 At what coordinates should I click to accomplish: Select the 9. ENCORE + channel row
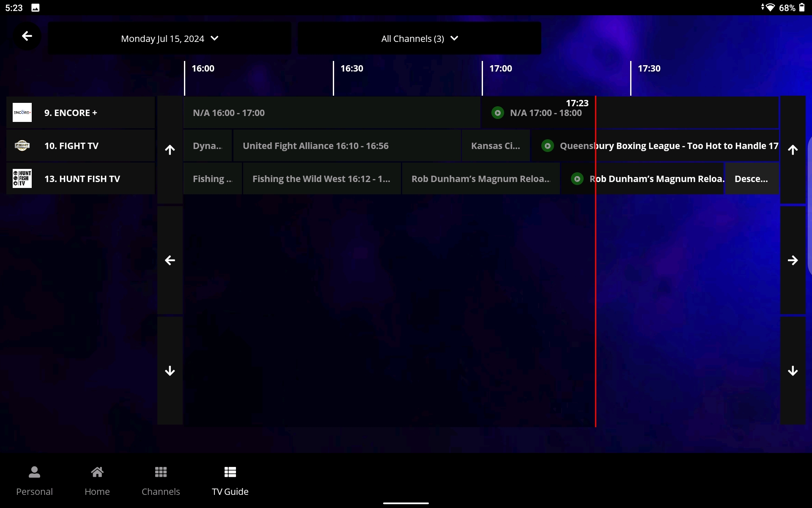click(x=80, y=113)
